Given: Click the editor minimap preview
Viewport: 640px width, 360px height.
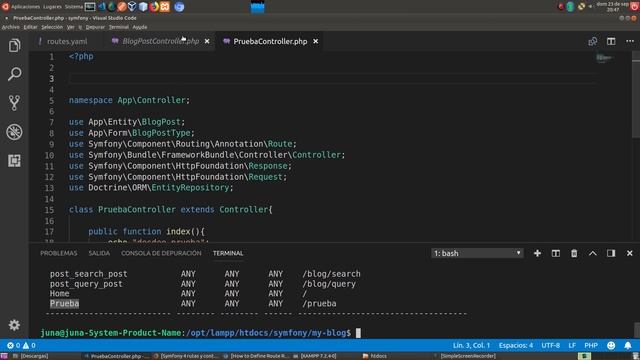Looking at the screenshot, I should (x=605, y=58).
